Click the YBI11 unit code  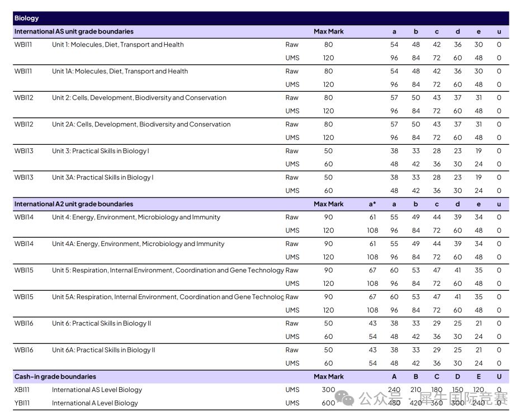tap(22, 403)
